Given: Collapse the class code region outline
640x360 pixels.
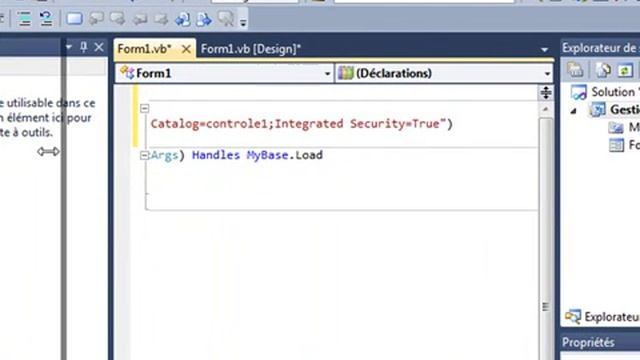Looking at the screenshot, I should point(144,109).
